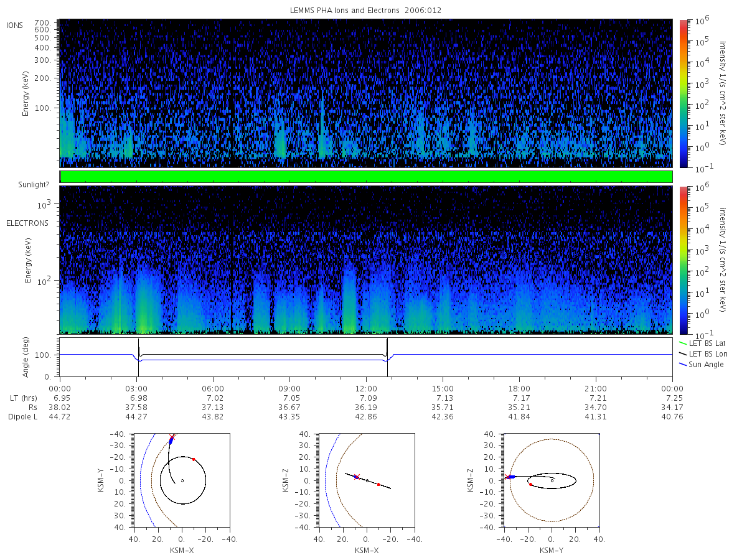Click the blue spacecraft marker in KSM-Y/KSM-Z plot
Image resolution: width=747 pixels, height=560 pixels.
click(510, 477)
